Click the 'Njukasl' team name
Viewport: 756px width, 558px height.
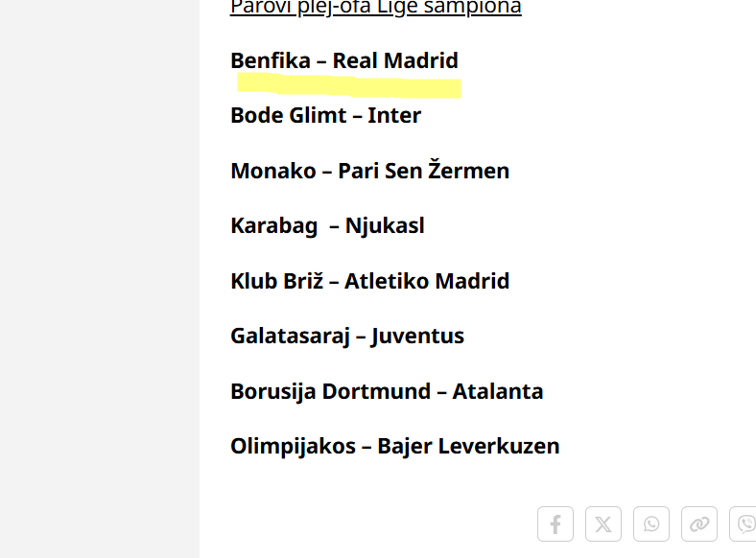pyautogui.click(x=385, y=226)
